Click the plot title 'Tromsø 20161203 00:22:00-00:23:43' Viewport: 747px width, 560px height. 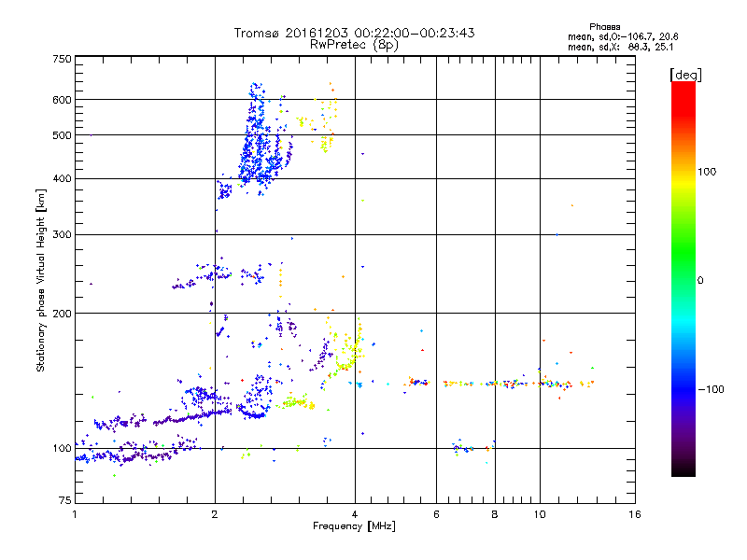click(354, 33)
